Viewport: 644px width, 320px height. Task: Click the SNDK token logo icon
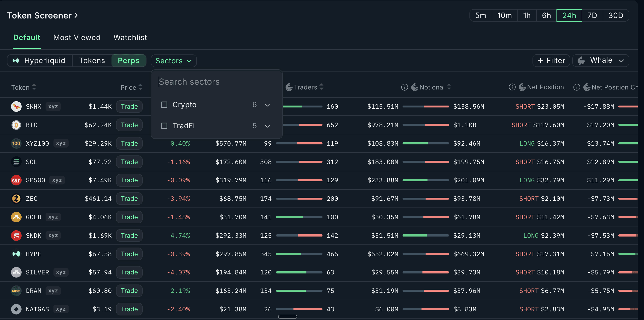(16, 235)
